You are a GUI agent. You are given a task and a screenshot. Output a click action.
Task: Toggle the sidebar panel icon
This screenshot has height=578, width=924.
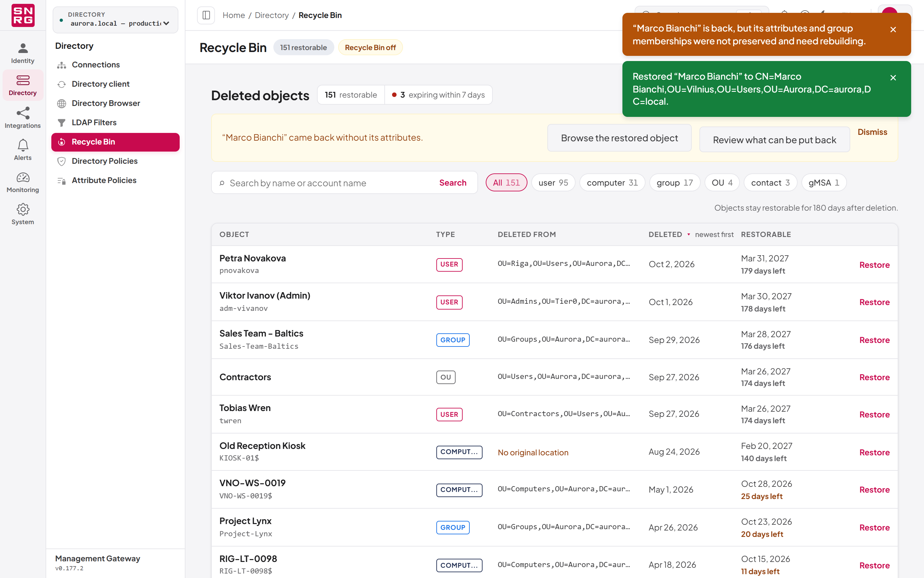[x=206, y=15]
